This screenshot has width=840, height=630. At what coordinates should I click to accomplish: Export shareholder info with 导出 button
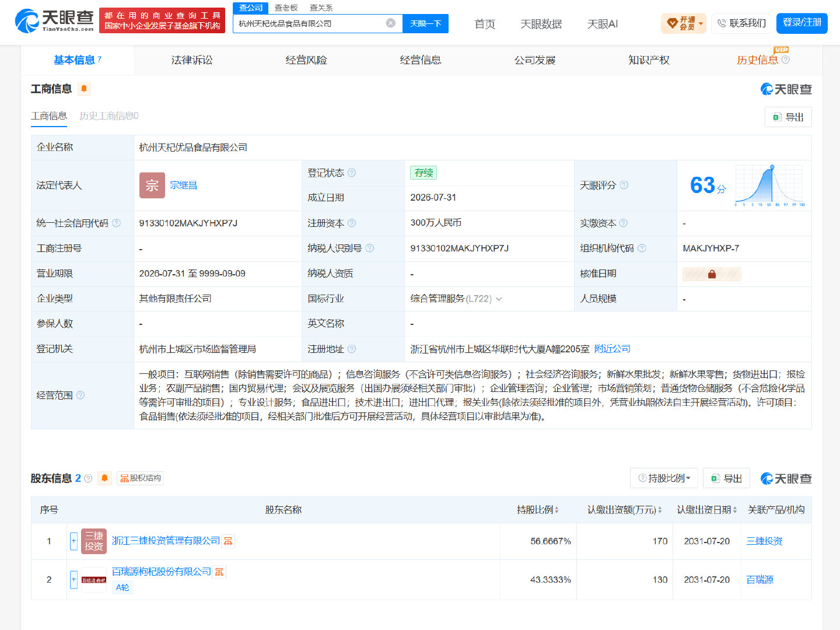[x=726, y=478]
